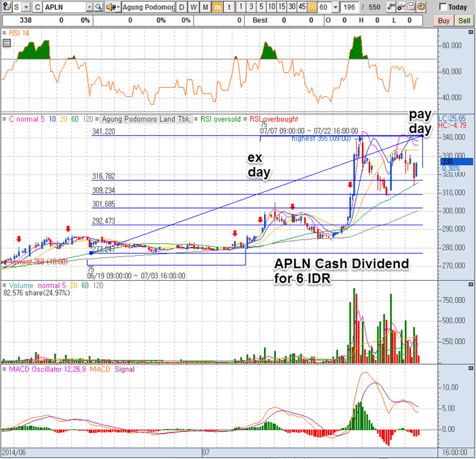Select the tick (t) chart period
The width and height of the screenshot is (476, 459).
(229, 7)
